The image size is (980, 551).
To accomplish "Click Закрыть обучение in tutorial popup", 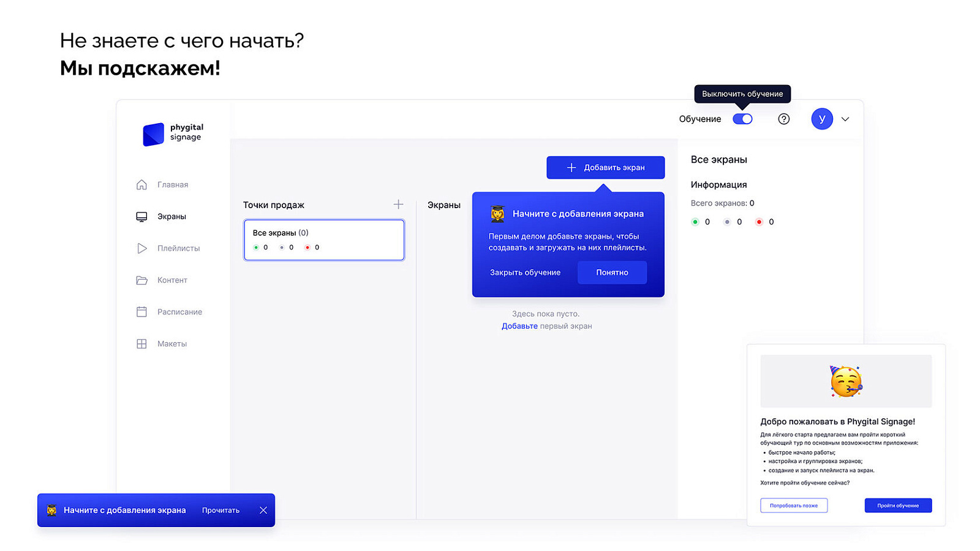I will click(x=525, y=272).
